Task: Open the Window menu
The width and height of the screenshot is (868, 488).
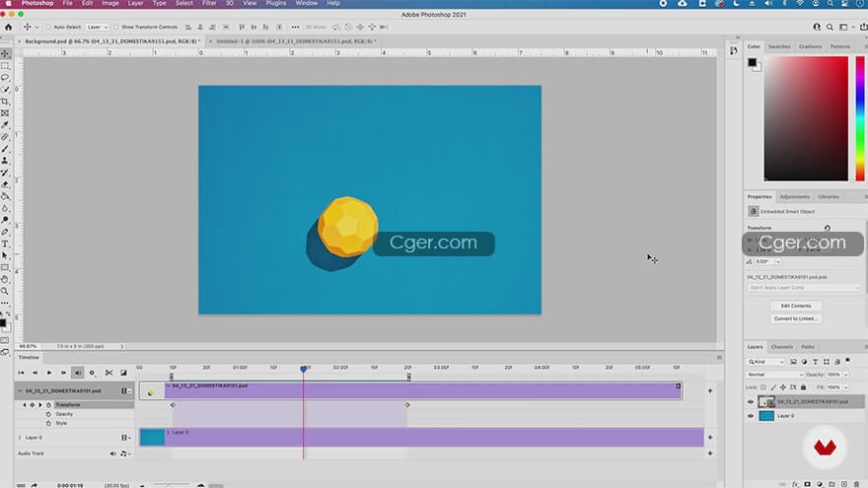Action: tap(306, 3)
